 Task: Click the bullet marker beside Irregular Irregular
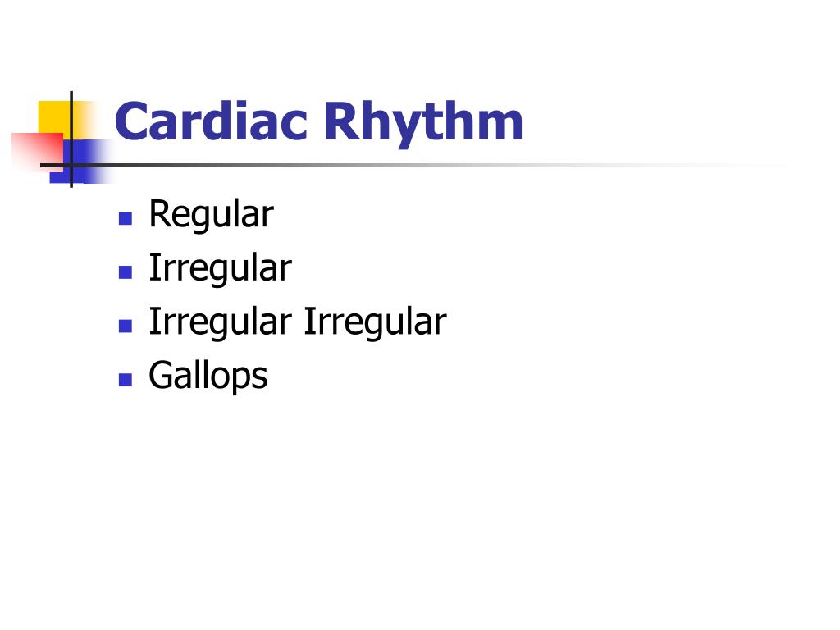[126, 326]
